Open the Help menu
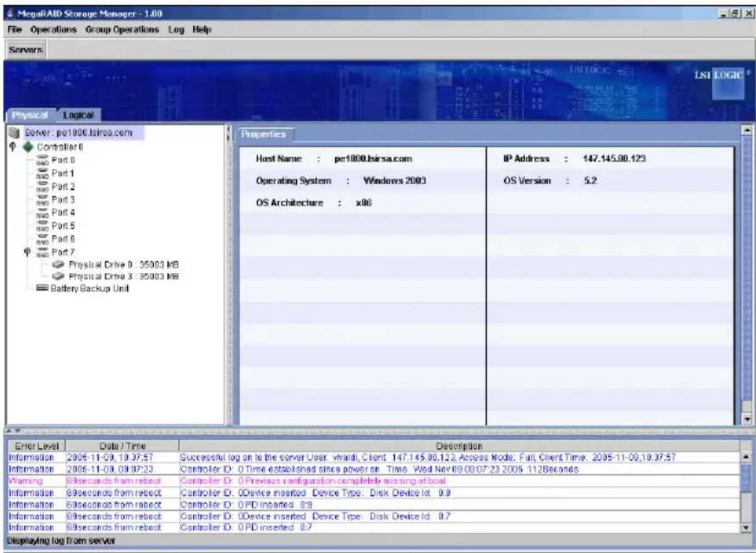 [x=201, y=29]
